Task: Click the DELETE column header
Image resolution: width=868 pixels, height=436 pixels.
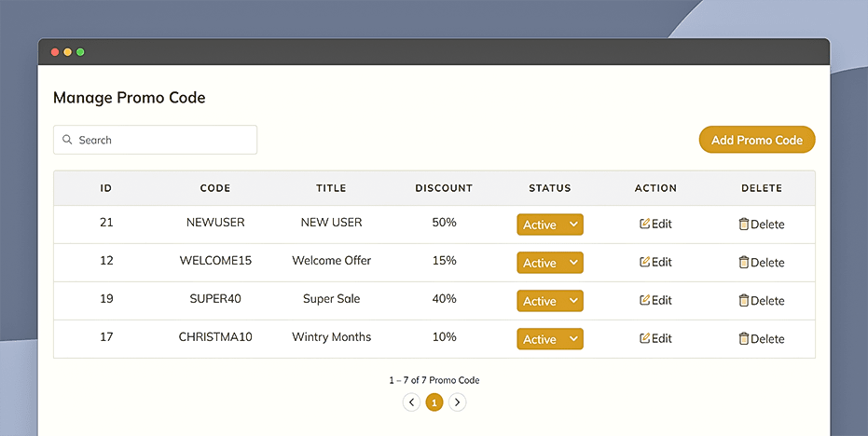Action: click(x=762, y=188)
